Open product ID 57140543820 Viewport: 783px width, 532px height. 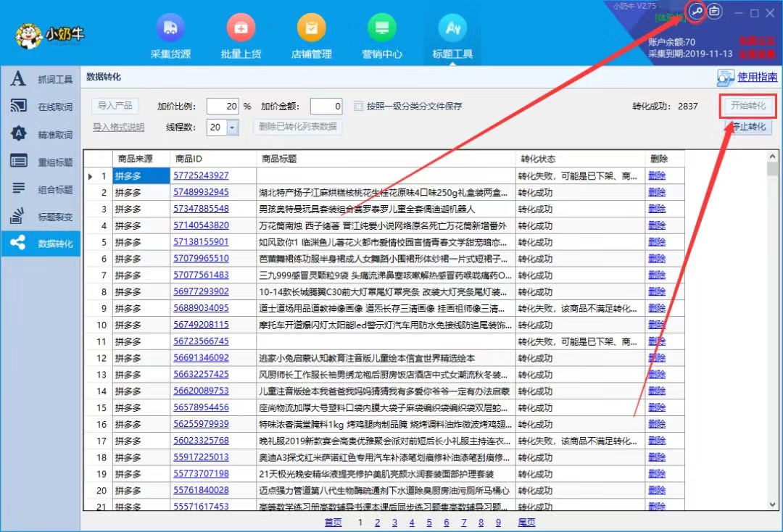[x=201, y=225]
